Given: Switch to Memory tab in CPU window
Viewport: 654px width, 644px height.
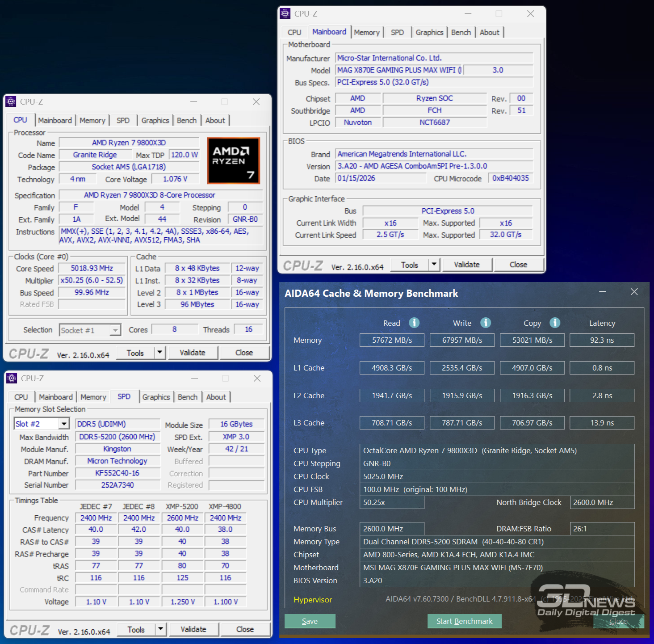Looking at the screenshot, I should (92, 121).
